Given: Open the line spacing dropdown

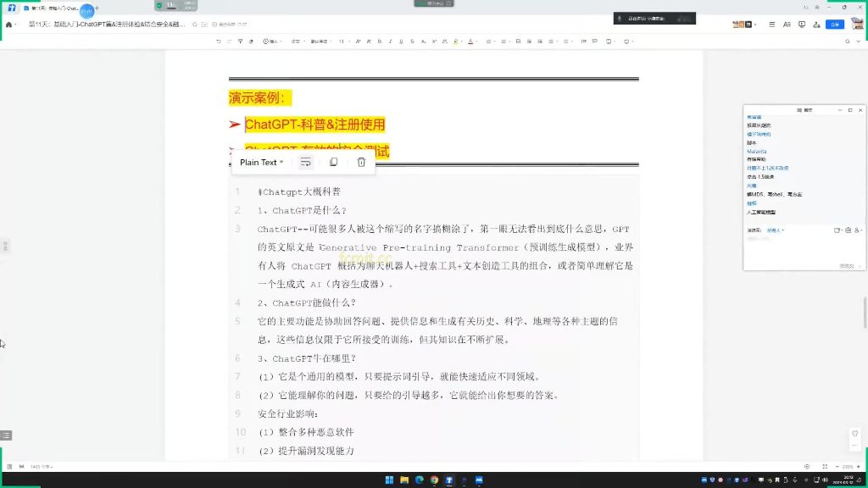Looking at the screenshot, I should click(567, 42).
